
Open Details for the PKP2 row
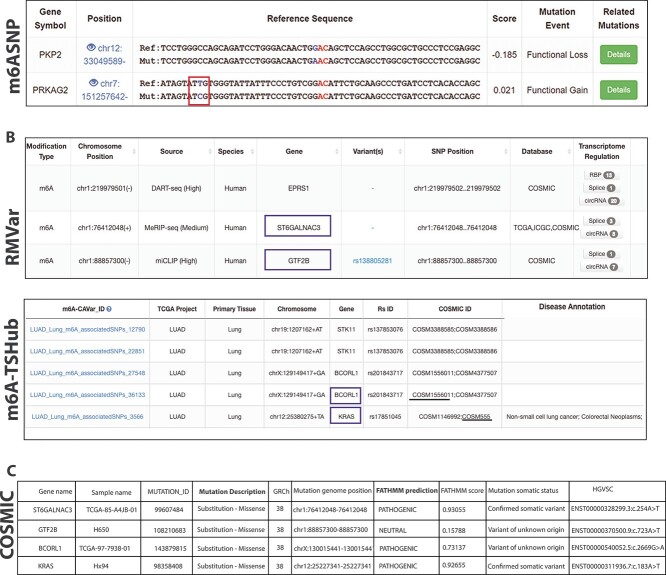[x=618, y=54]
